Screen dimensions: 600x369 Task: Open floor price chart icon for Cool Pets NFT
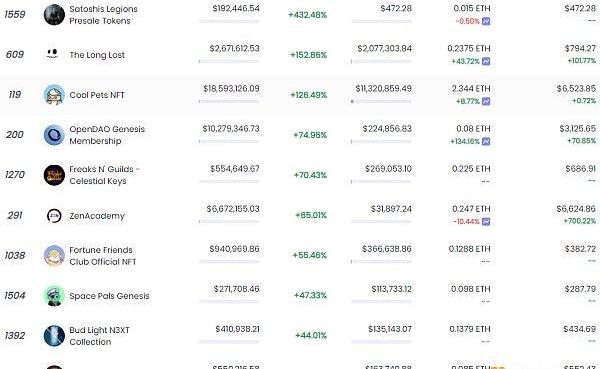[x=486, y=101]
